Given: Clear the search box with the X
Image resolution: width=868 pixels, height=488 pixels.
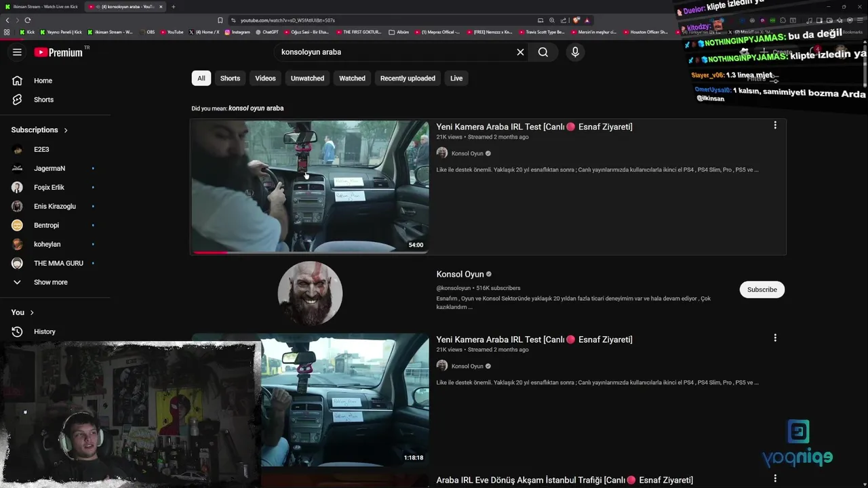Looking at the screenshot, I should click(x=520, y=52).
